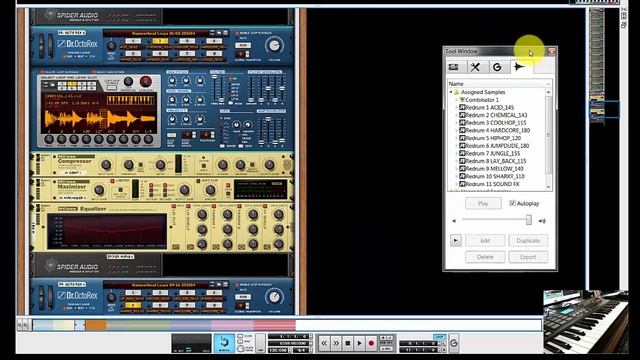The width and height of the screenshot is (640, 360).
Task: Select loop slot 4 on upper Dr. OctoRex
Action: [214, 41]
